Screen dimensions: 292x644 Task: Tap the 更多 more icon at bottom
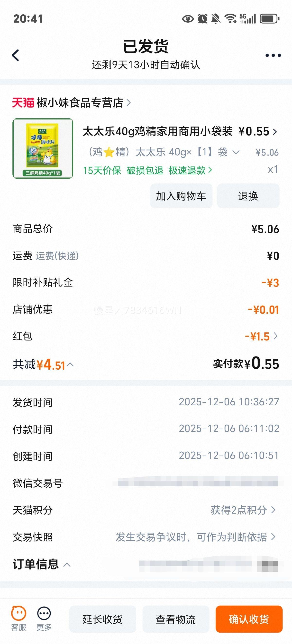[44, 618]
